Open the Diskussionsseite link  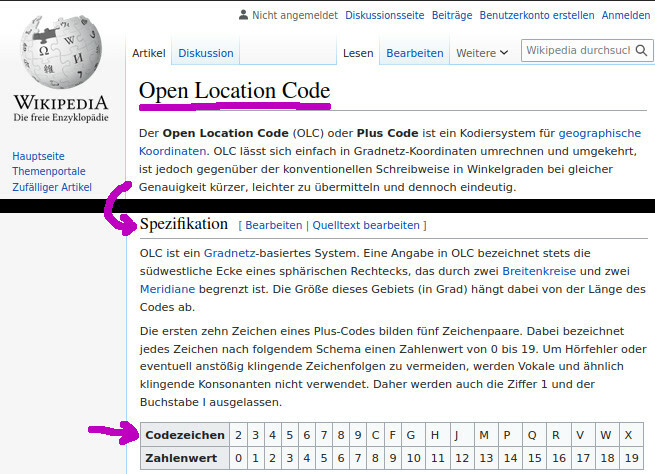(384, 15)
